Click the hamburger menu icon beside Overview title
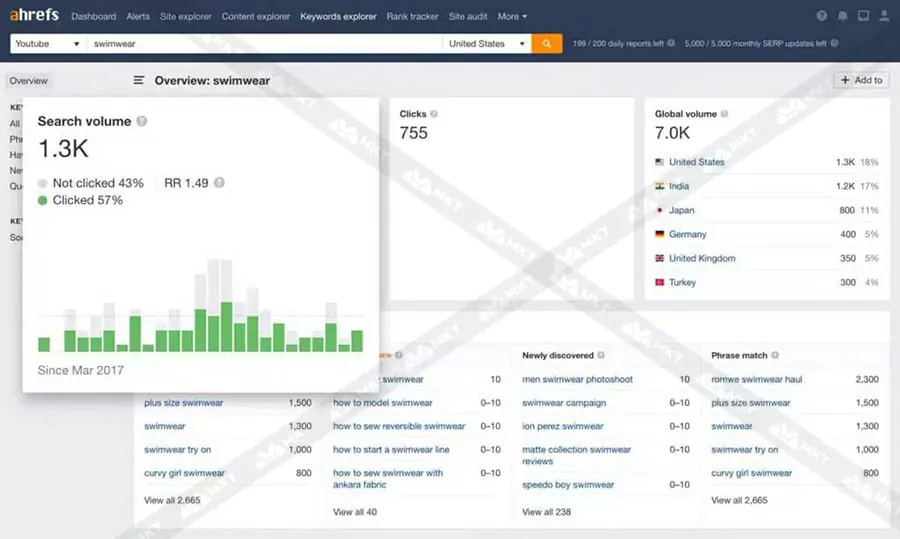Viewport: 900px width, 539px height. pyautogui.click(x=139, y=80)
